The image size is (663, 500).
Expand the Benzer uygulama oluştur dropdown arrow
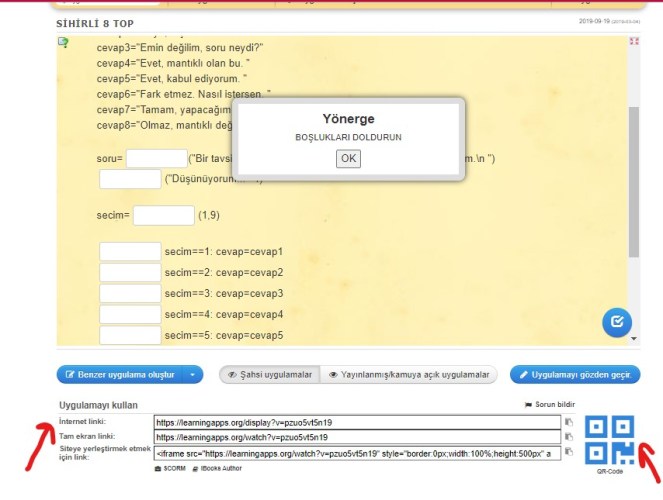pyautogui.click(x=192, y=375)
